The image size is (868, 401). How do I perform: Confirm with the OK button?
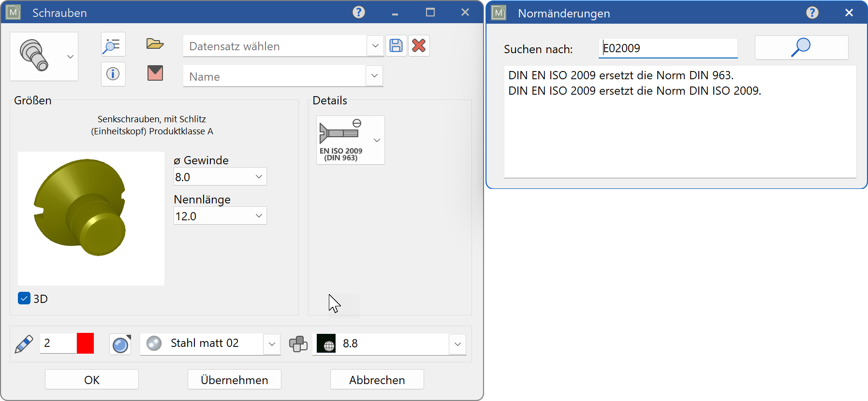click(92, 380)
